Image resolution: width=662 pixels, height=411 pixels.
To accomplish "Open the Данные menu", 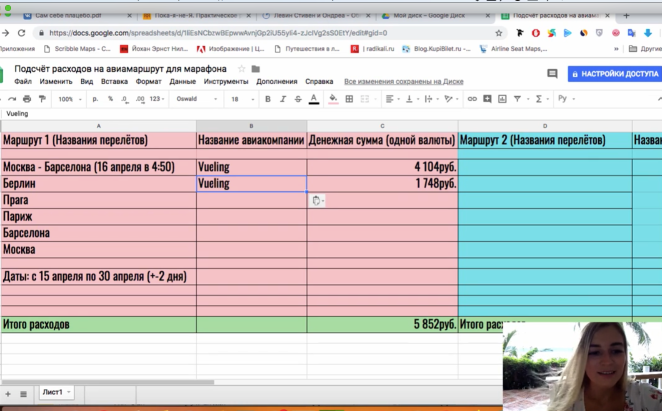I will pos(182,82).
